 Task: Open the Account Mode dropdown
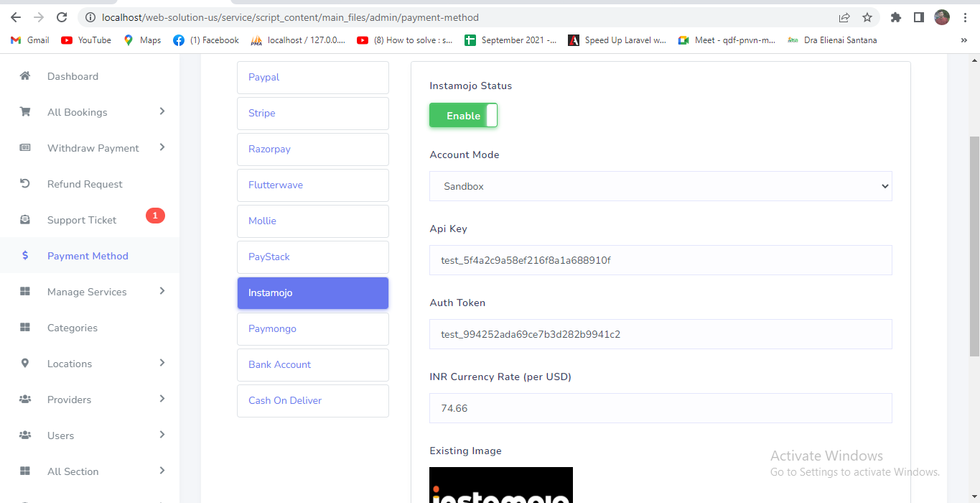click(x=661, y=186)
